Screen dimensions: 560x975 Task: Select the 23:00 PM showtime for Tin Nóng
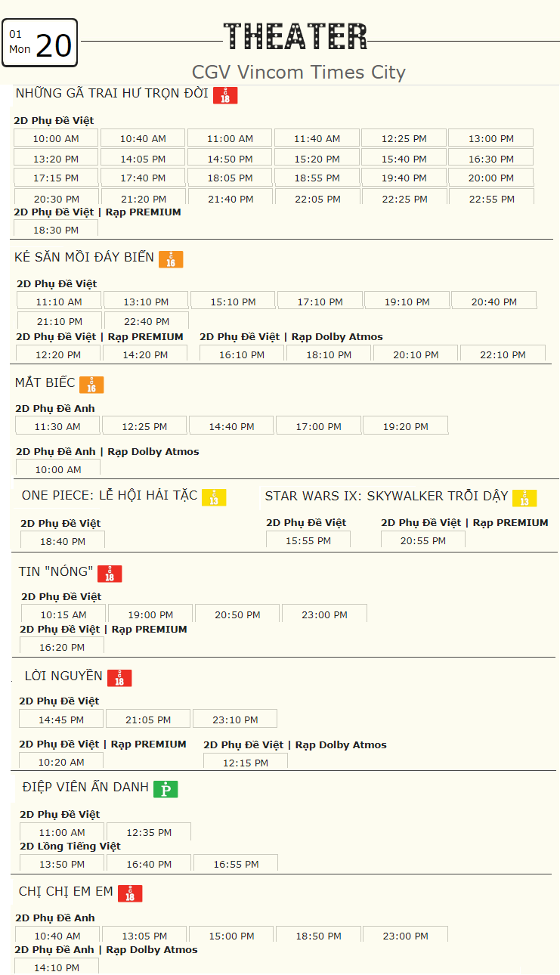point(325,614)
